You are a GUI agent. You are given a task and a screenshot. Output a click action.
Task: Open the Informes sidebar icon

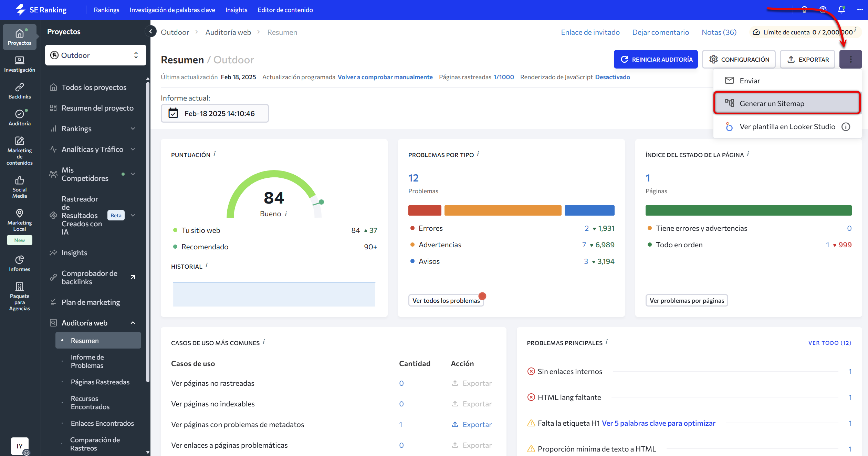(20, 263)
